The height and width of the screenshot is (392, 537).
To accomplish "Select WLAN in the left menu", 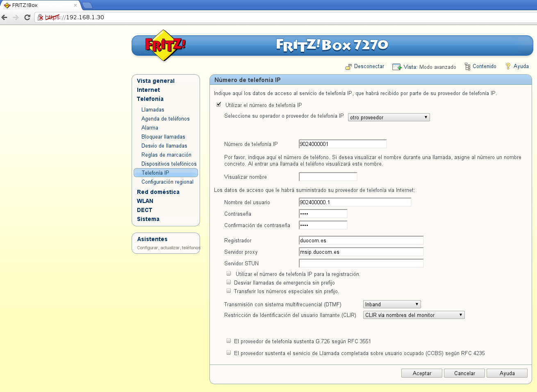I will (145, 201).
